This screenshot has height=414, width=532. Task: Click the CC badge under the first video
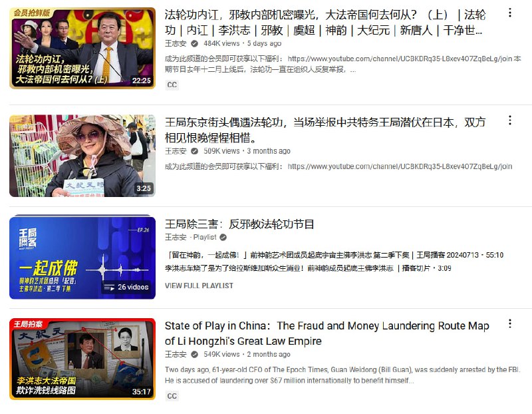(x=172, y=85)
